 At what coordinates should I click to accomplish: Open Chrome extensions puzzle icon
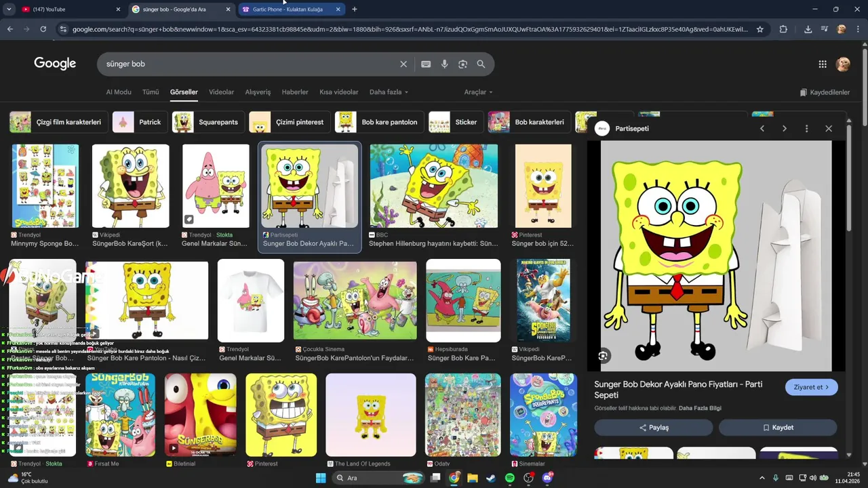click(x=783, y=29)
